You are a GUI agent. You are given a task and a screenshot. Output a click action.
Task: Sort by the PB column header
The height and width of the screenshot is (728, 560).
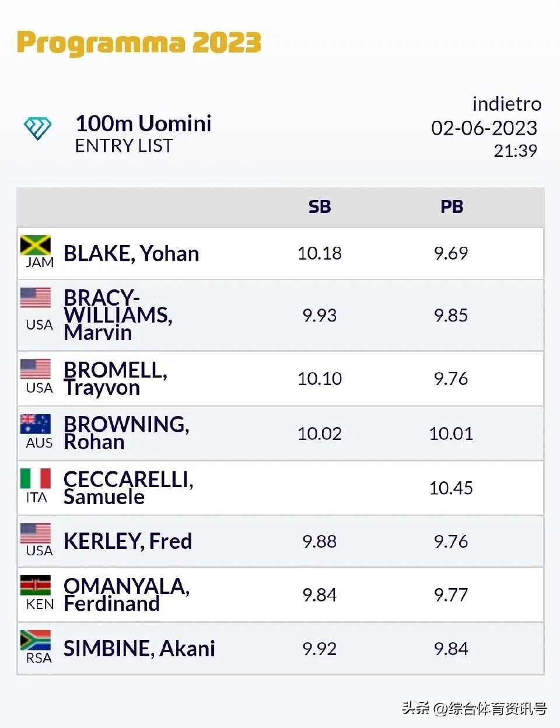coord(452,207)
